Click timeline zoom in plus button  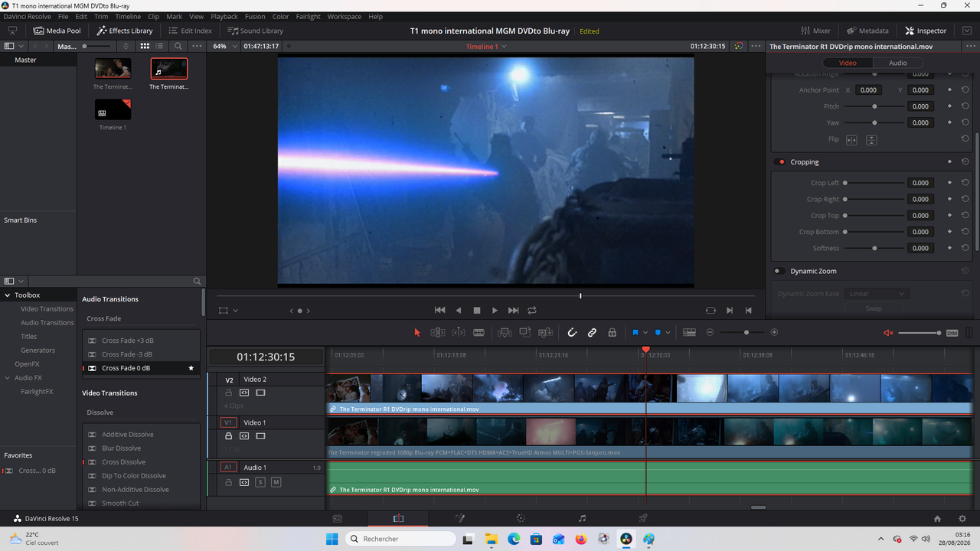tap(774, 332)
